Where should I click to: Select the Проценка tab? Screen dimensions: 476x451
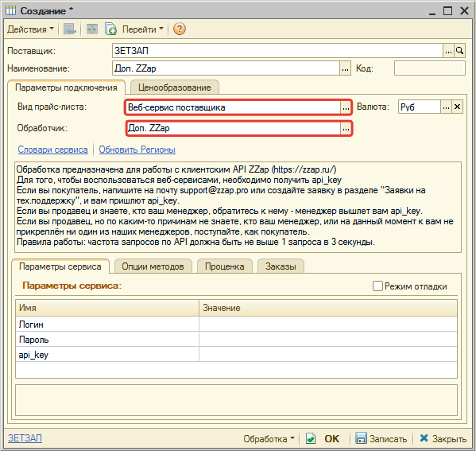(225, 266)
